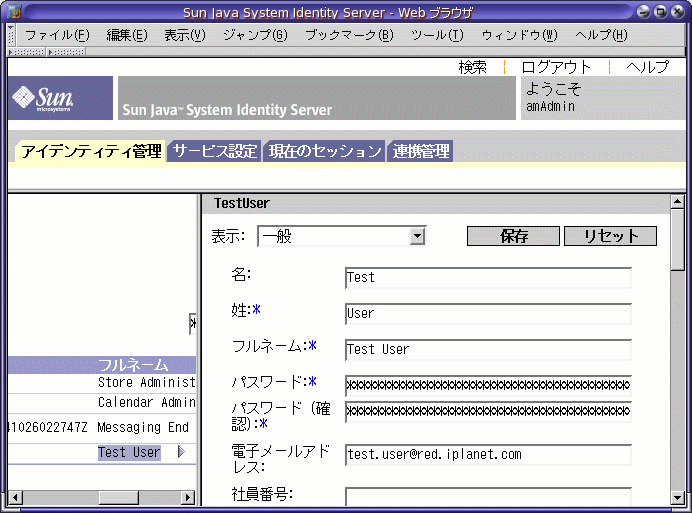Open the ウィンドウ(W) menu

[x=519, y=35]
